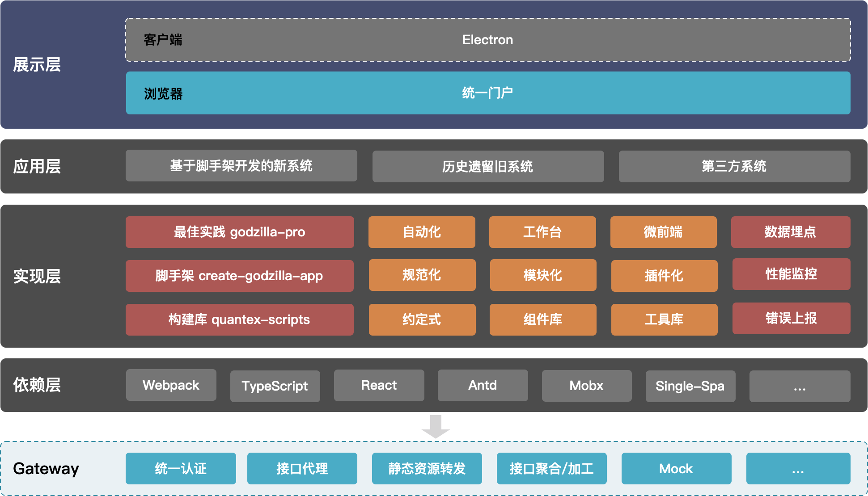Viewport: 868px width, 496px height.
Task: Click the 客户端 label
Action: coord(163,40)
